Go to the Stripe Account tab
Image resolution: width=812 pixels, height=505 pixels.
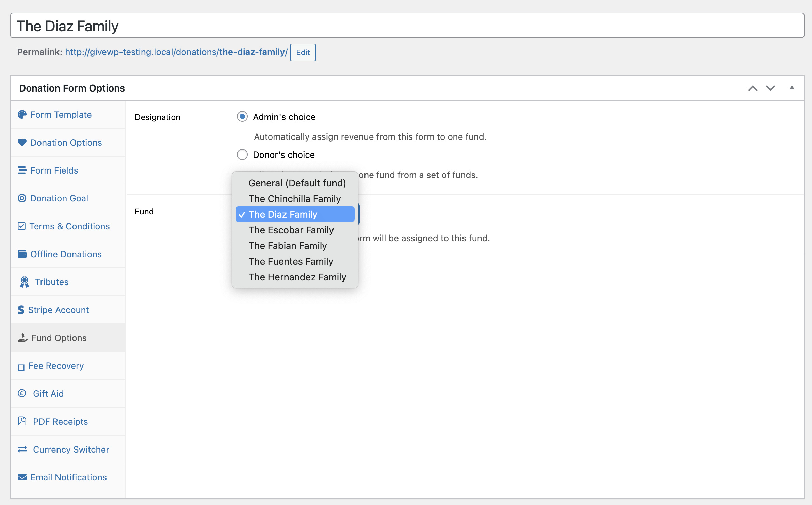click(68, 310)
